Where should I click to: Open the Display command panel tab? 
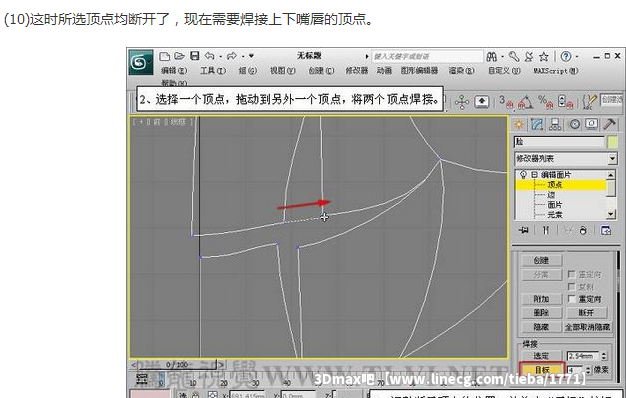(x=591, y=125)
